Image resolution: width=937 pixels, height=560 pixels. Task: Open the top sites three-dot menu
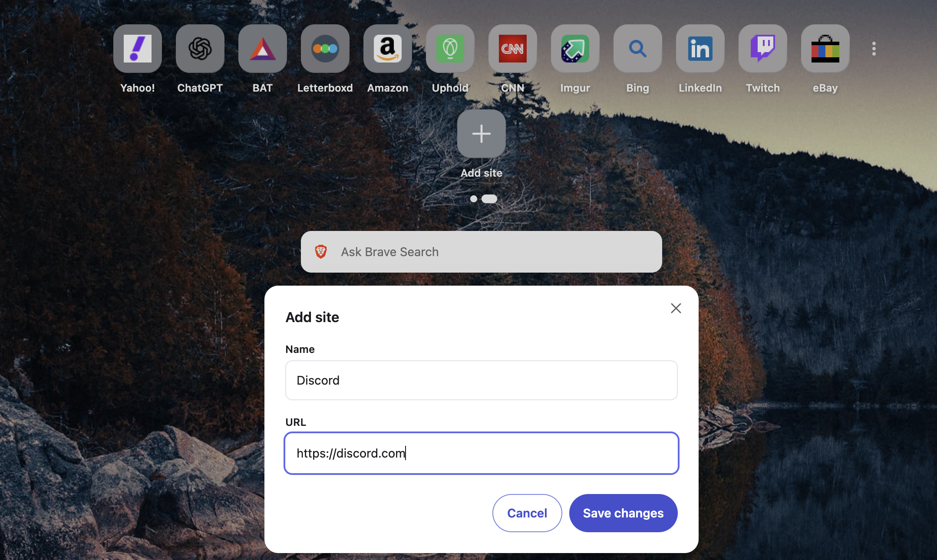874,49
